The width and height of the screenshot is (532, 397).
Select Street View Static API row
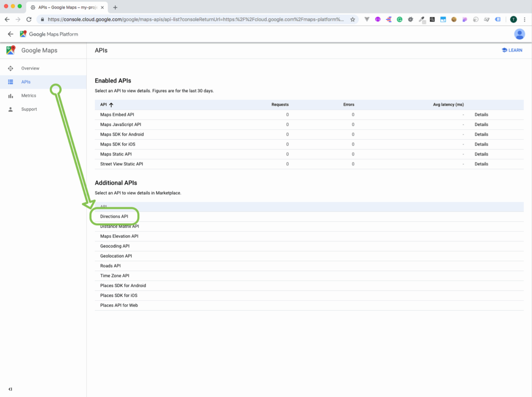coord(309,164)
